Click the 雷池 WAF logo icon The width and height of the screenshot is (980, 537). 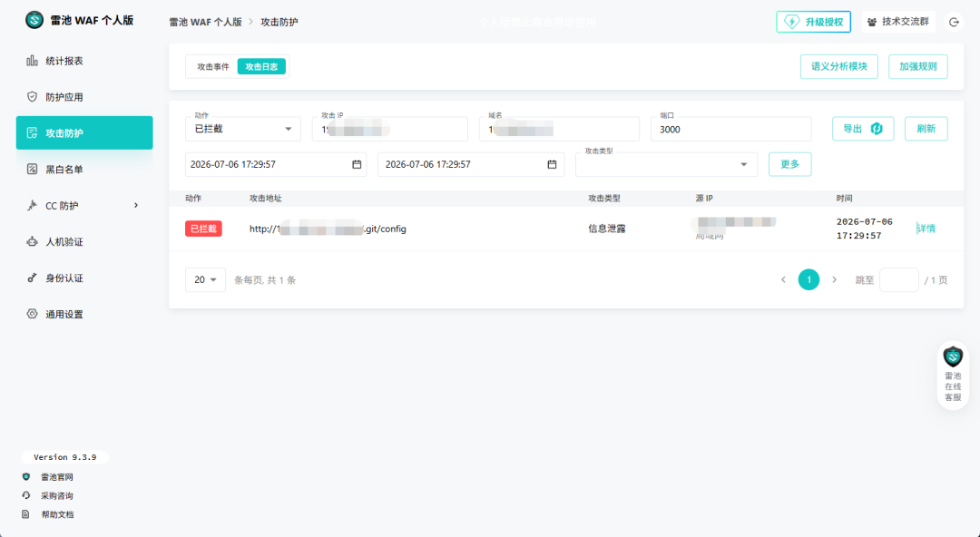34,20
